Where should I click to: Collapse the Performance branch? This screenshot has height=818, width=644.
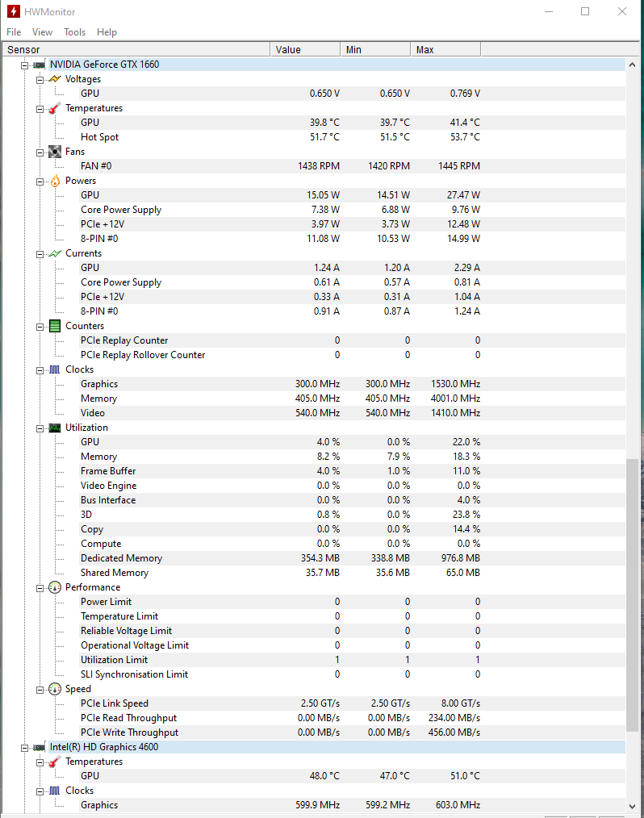pos(40,588)
